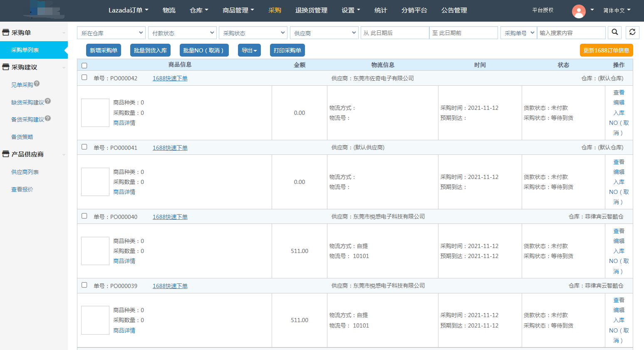Viewport: 644px width, 350px height.
Task: Check the box for order PO000039
Action: pos(84,285)
